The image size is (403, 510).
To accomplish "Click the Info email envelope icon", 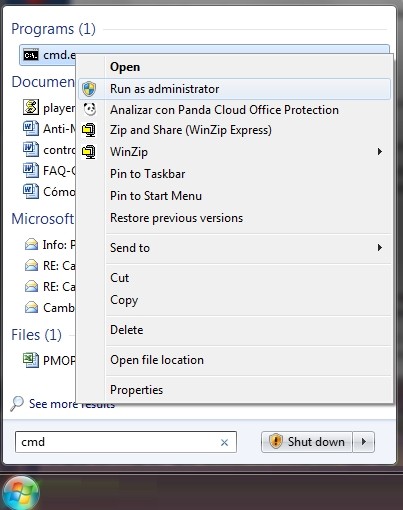I will [x=31, y=245].
